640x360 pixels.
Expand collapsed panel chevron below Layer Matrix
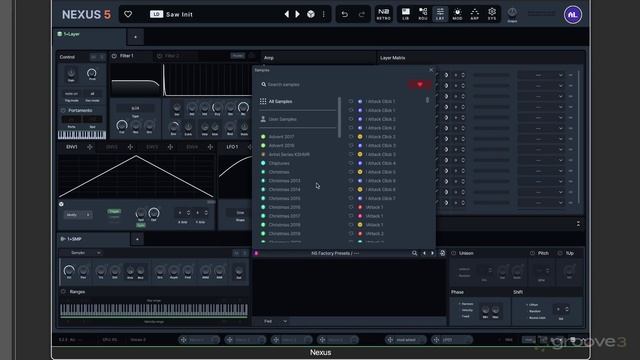(578, 224)
